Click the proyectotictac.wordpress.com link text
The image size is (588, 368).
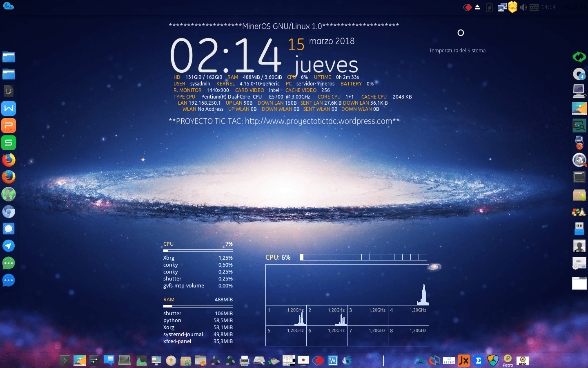318,121
